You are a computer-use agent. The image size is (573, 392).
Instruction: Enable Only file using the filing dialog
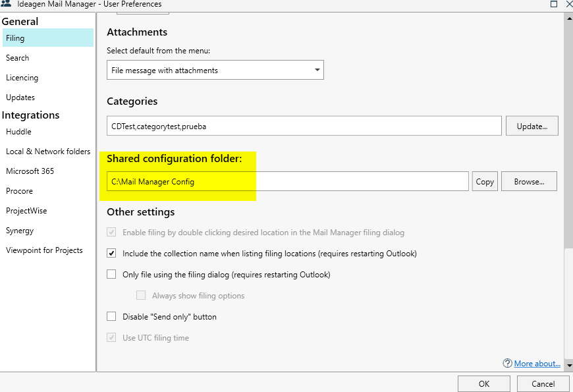tap(111, 275)
